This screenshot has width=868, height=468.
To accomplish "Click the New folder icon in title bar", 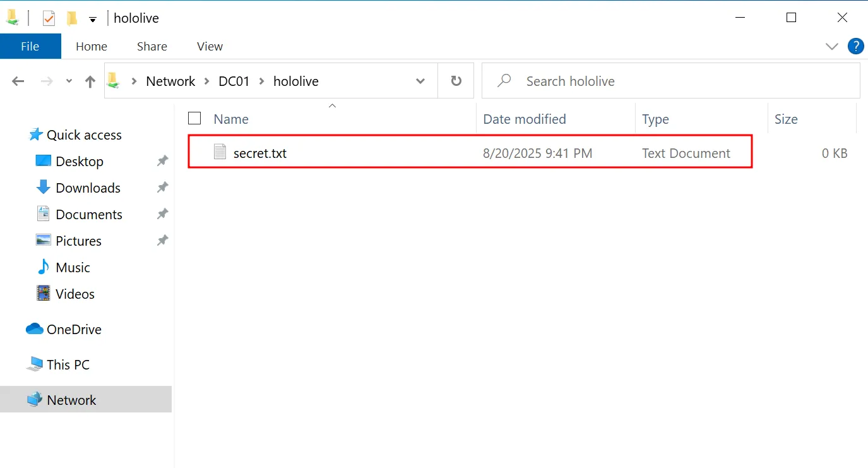I will click(x=72, y=18).
